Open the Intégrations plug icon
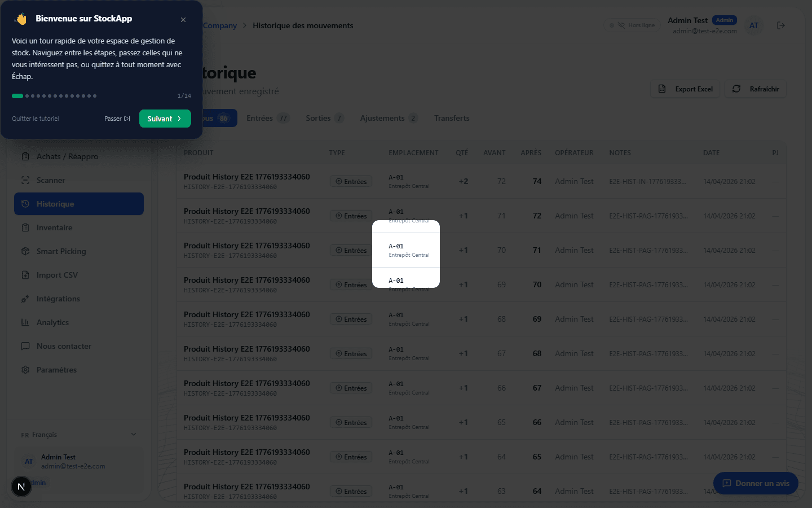 [x=25, y=299]
